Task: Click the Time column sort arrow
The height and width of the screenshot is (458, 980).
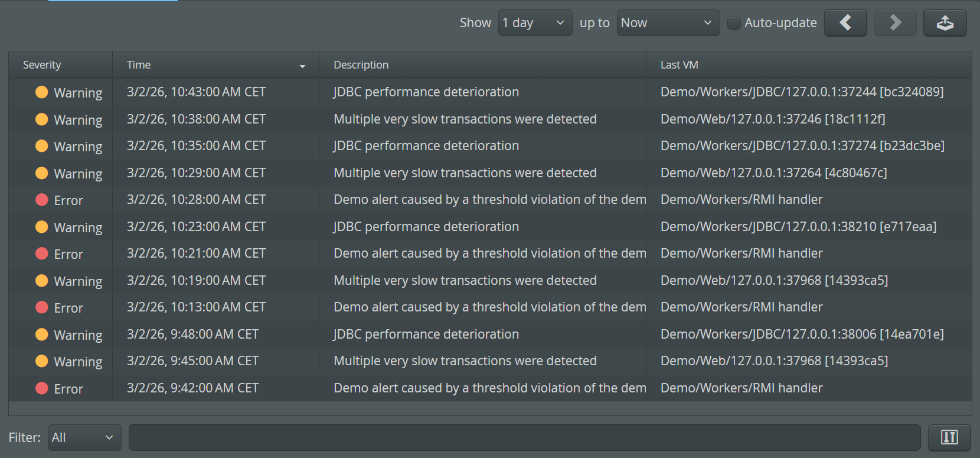Action: (302, 66)
